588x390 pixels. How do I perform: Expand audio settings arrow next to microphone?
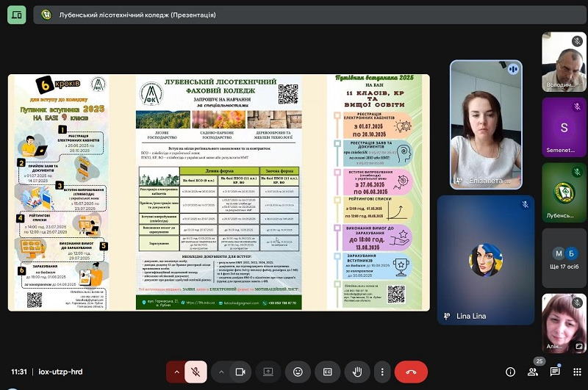pyautogui.click(x=176, y=372)
